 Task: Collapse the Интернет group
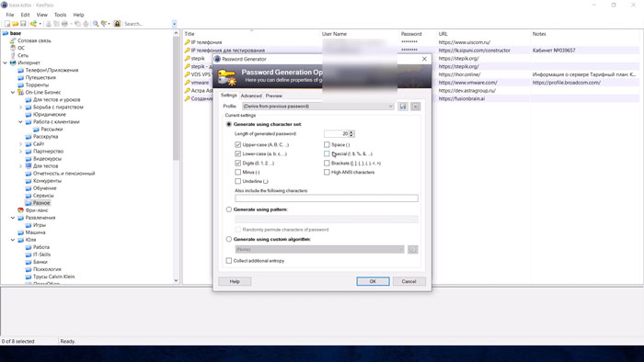(5, 62)
